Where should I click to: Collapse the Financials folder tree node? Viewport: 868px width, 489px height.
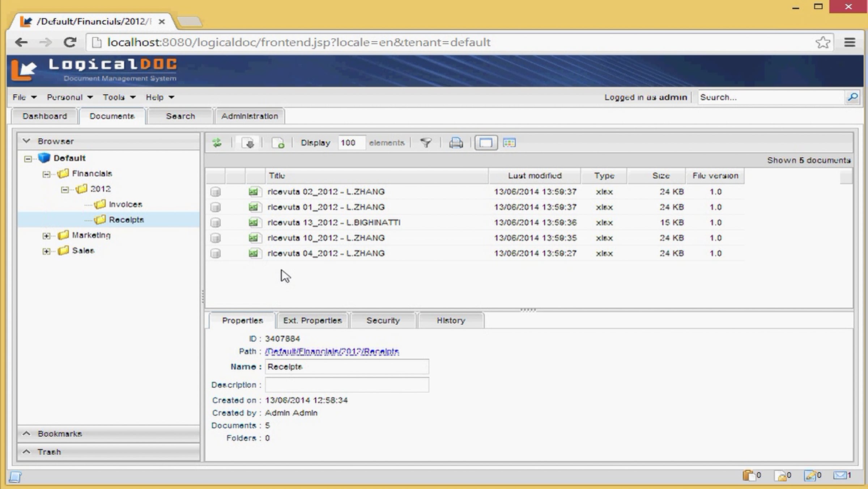pyautogui.click(x=46, y=174)
